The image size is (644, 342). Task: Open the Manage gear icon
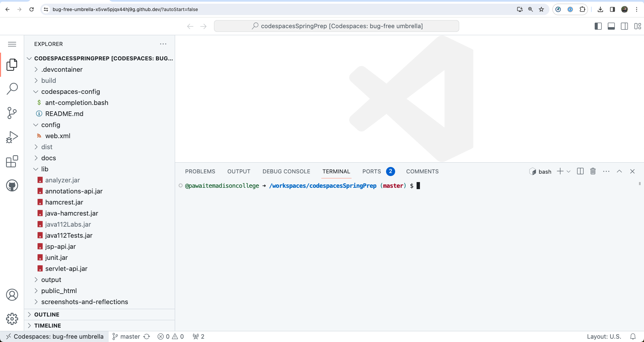[12, 319]
